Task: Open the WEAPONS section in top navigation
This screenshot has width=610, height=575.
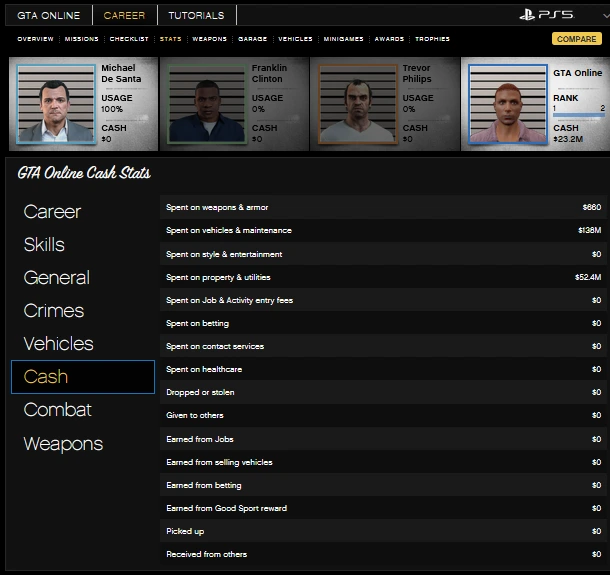Action: click(210, 39)
